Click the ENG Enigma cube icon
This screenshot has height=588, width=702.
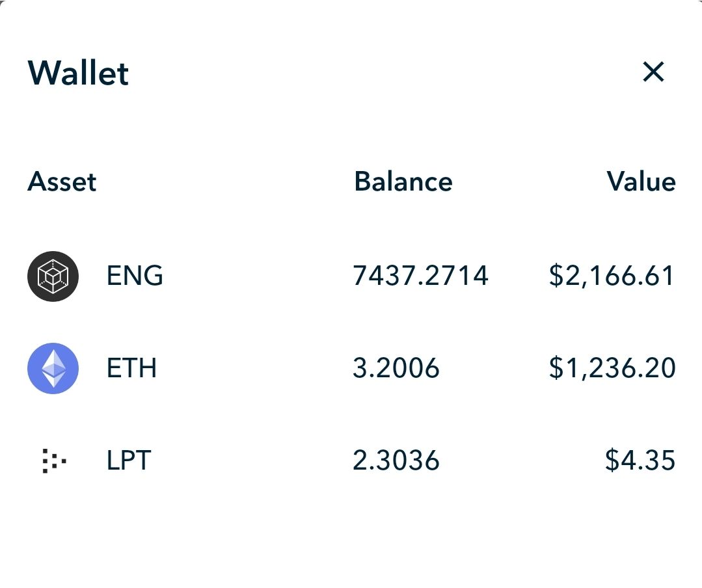point(53,276)
